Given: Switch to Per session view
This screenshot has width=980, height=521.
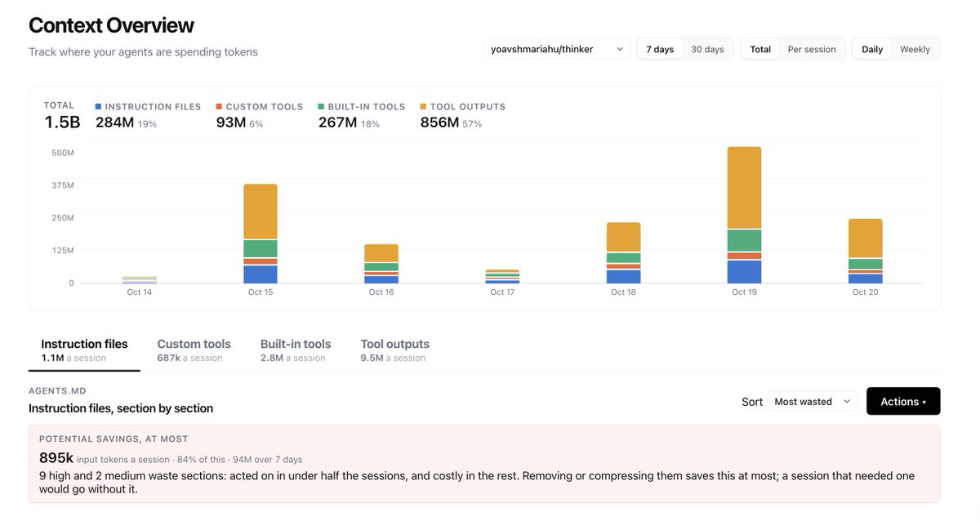Looking at the screenshot, I should [x=812, y=49].
